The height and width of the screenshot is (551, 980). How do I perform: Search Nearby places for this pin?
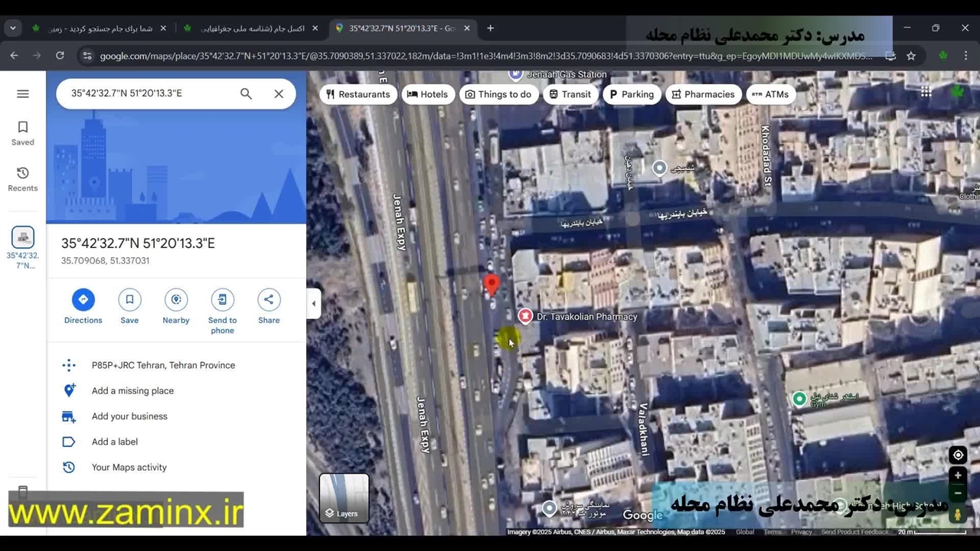point(176,300)
